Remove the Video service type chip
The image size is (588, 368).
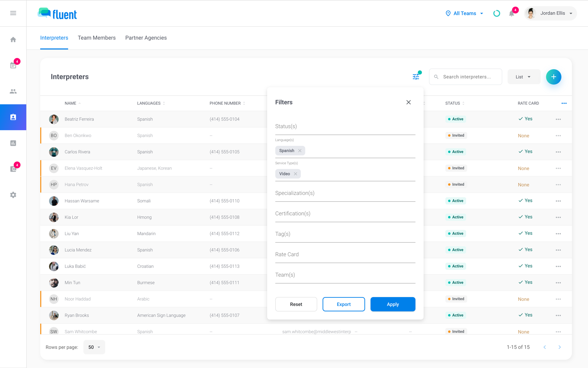pos(295,174)
